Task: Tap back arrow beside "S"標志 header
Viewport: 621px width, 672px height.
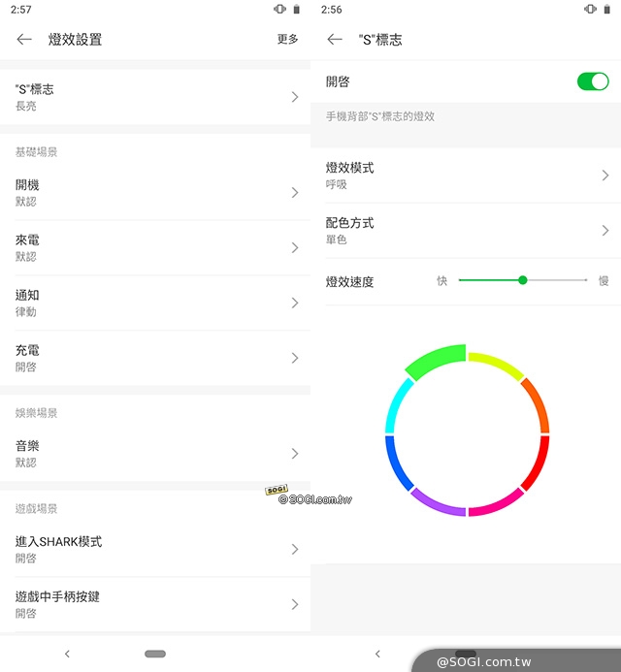Action: [x=335, y=40]
